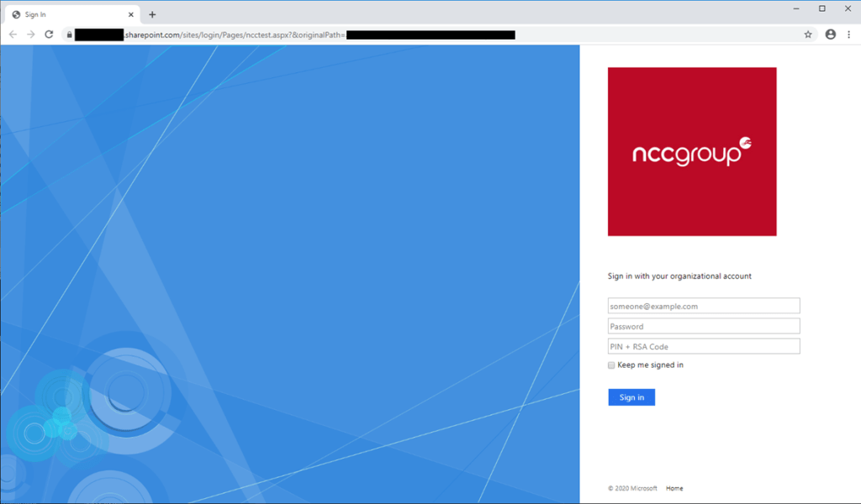Close the Sign In tab
The width and height of the screenshot is (861, 504).
coord(131,14)
